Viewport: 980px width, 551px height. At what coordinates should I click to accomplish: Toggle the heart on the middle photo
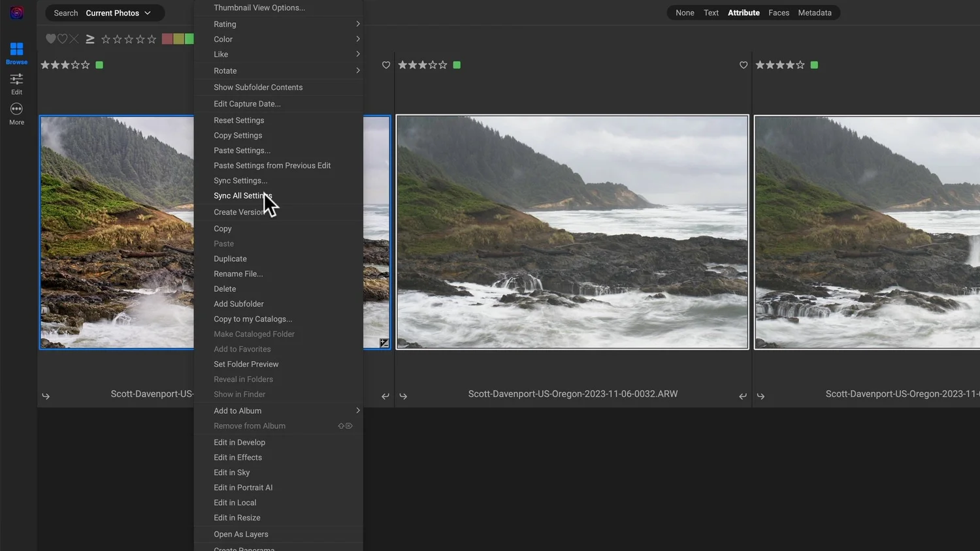(386, 65)
